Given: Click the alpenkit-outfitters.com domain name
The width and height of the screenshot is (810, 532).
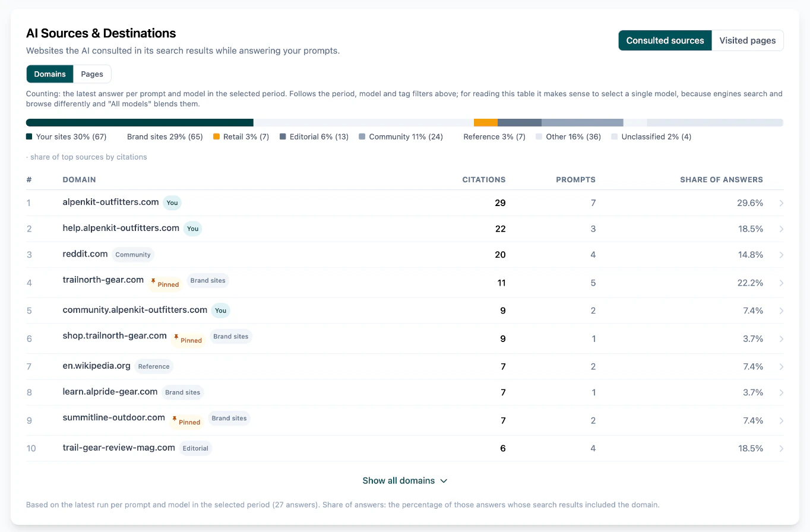Looking at the screenshot, I should tap(111, 202).
